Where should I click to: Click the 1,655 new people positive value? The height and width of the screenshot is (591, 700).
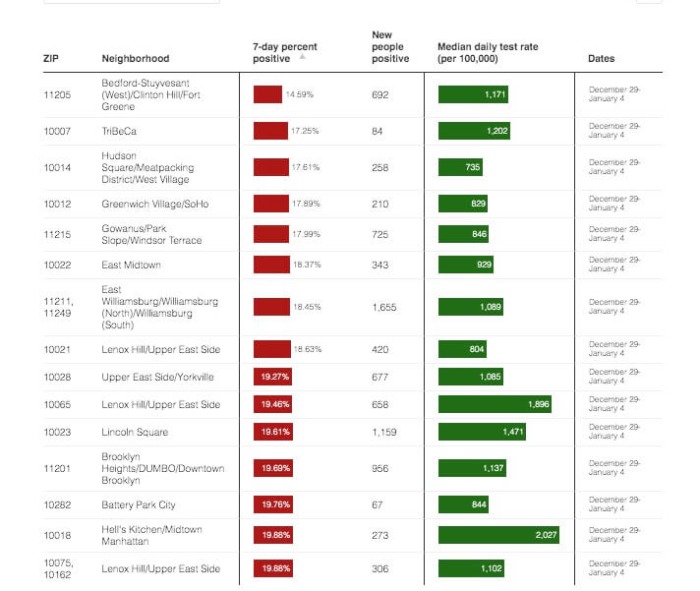point(384,308)
